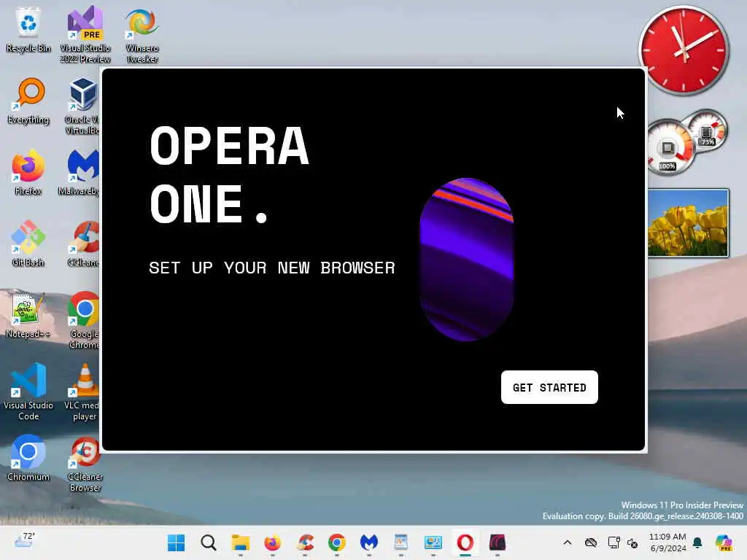Open the Copilot preview icon
This screenshot has height=560, width=747.
(724, 542)
